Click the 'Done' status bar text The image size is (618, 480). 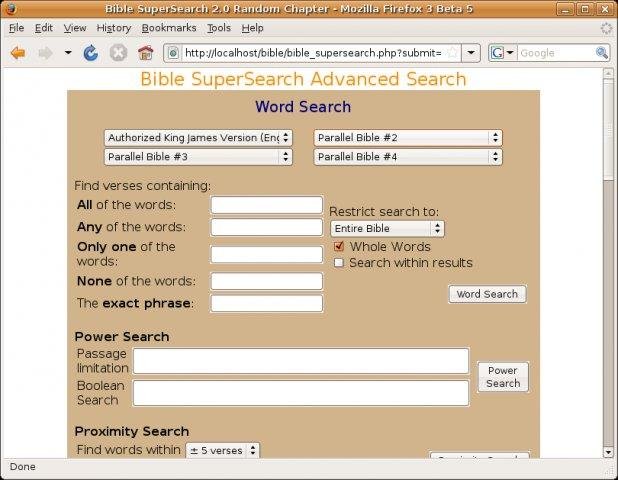[22, 467]
